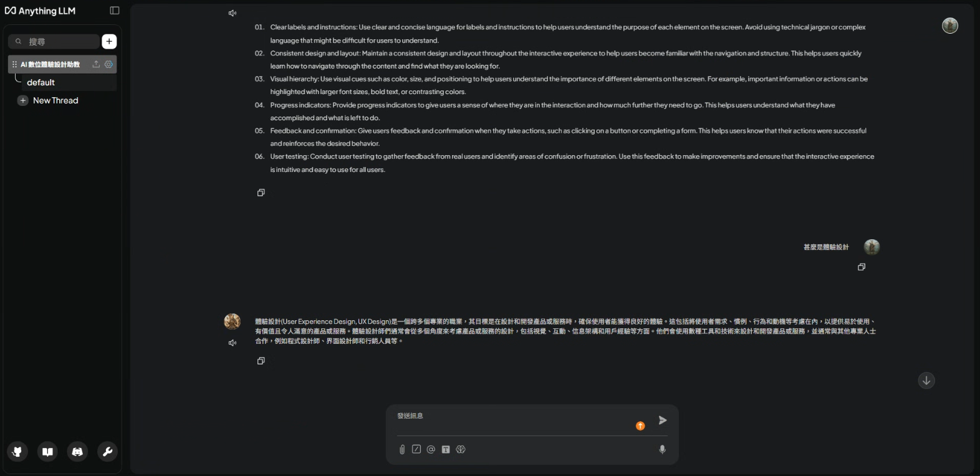The width and height of the screenshot is (980, 476).
Task: Copy the UX Design response text
Action: pos(261,361)
